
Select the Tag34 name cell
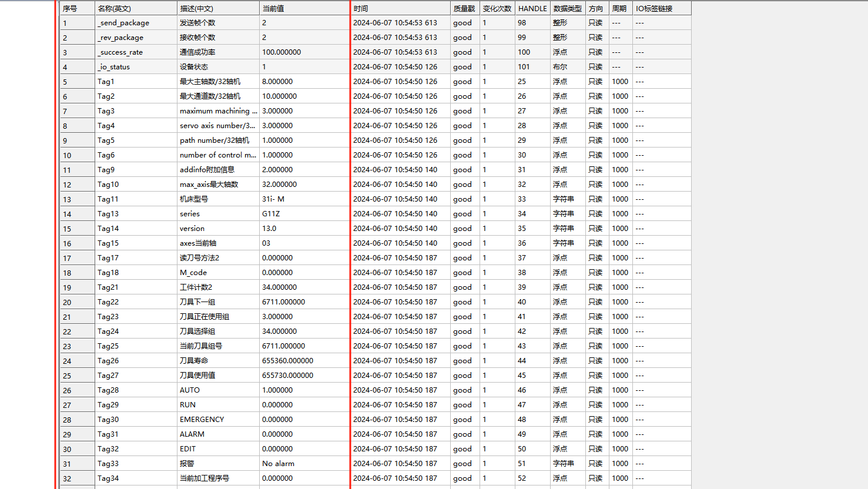point(136,478)
